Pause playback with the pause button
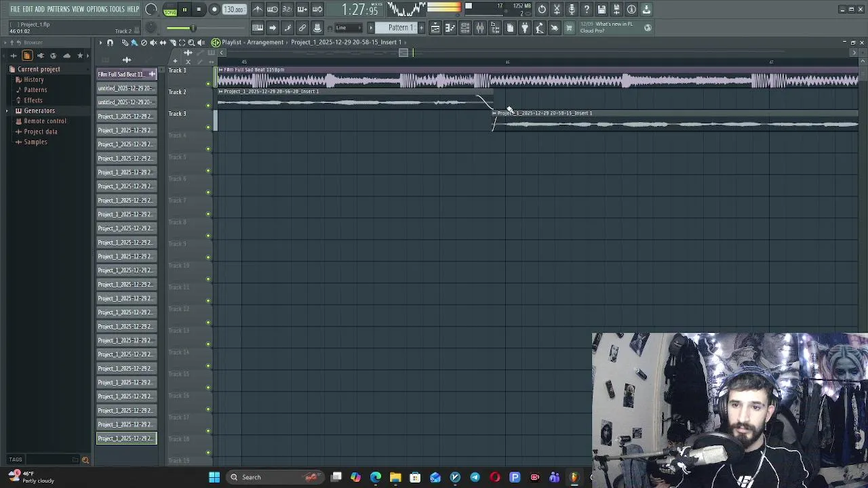The width and height of the screenshot is (868, 488). pyautogui.click(x=184, y=9)
